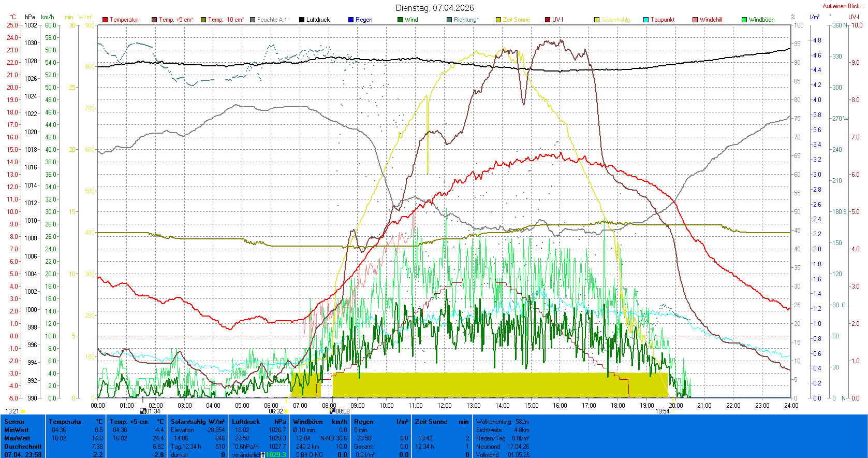Click the green 1029.3 pressure value

coord(275,454)
